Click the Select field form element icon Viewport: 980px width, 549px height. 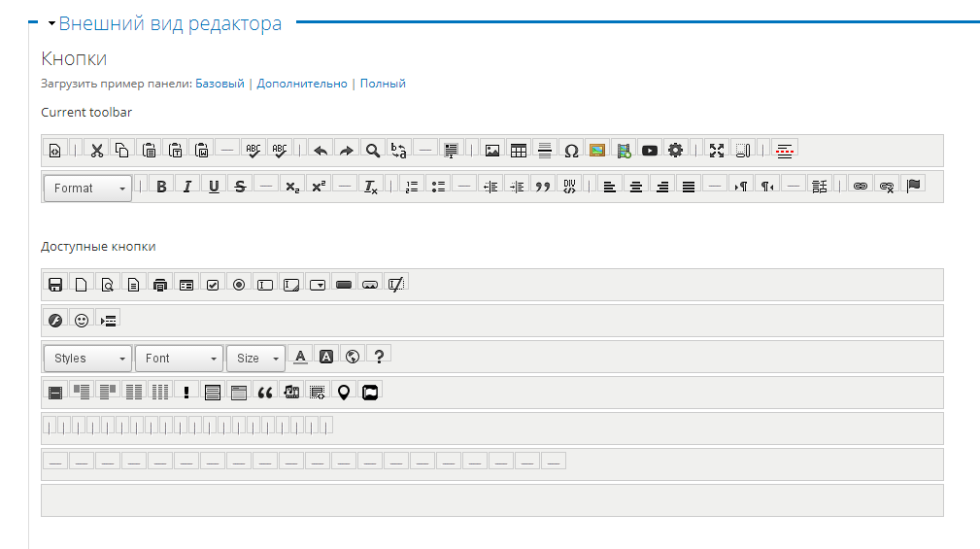tap(318, 285)
